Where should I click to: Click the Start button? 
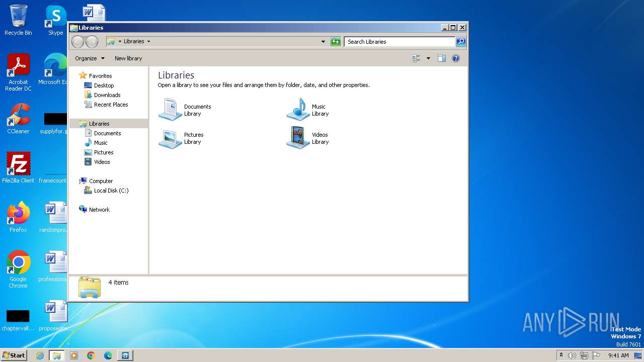(x=14, y=355)
